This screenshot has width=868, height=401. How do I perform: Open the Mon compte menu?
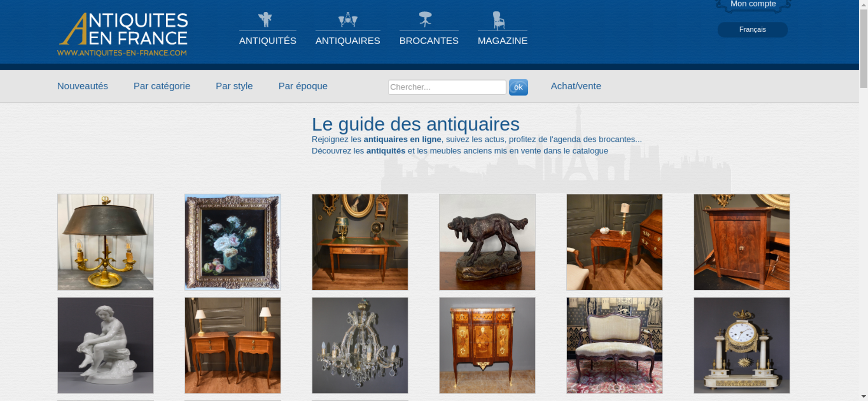click(753, 5)
